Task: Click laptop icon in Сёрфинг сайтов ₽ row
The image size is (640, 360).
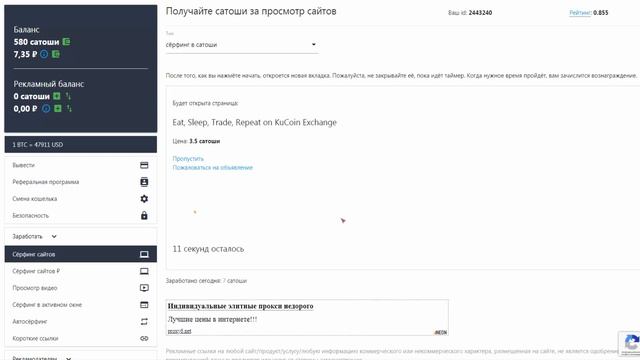Action: [144, 271]
